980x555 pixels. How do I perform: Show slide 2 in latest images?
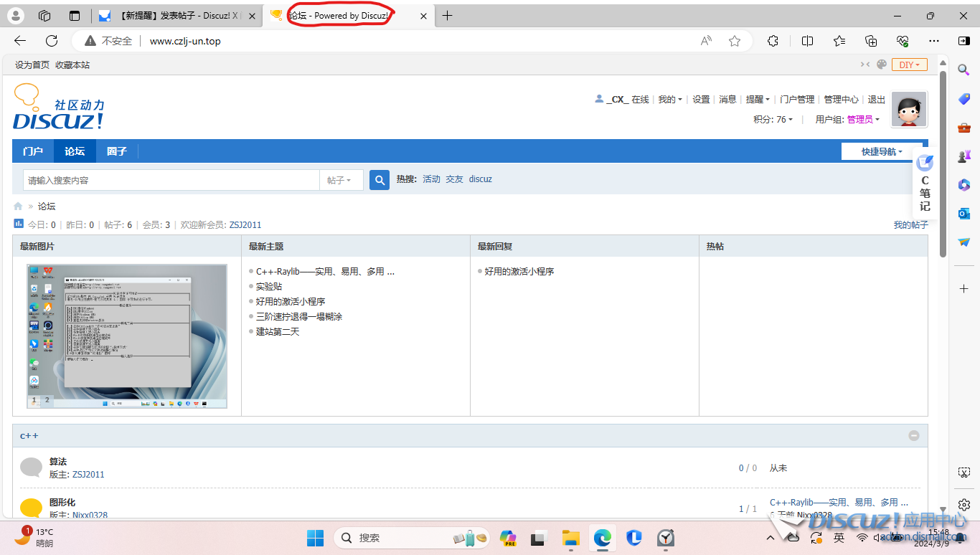[x=47, y=400]
